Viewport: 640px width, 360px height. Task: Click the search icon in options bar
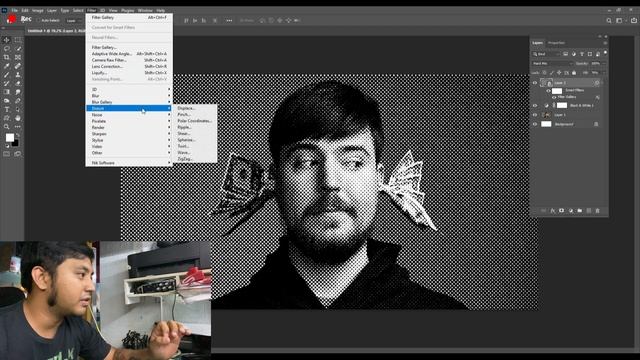(x=609, y=20)
